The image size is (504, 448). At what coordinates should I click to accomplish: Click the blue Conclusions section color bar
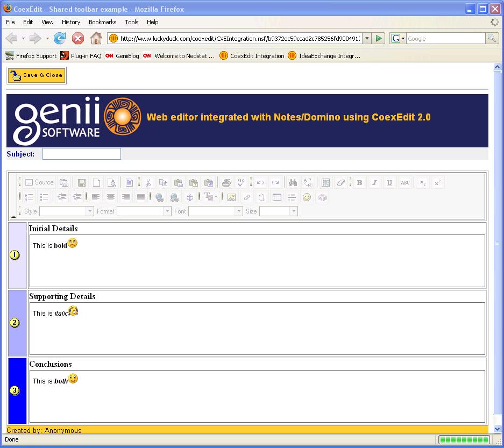[x=17, y=390]
